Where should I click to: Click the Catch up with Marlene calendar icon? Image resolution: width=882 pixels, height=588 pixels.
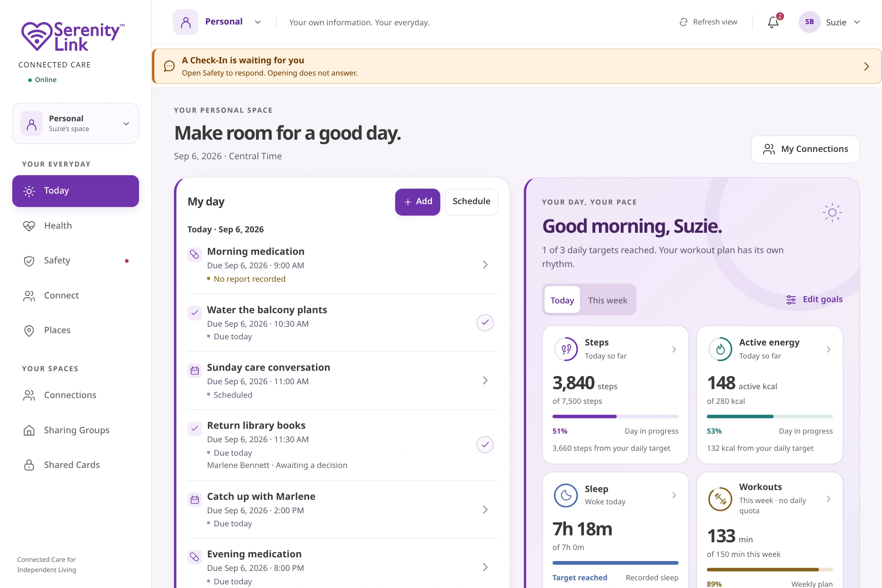point(194,499)
